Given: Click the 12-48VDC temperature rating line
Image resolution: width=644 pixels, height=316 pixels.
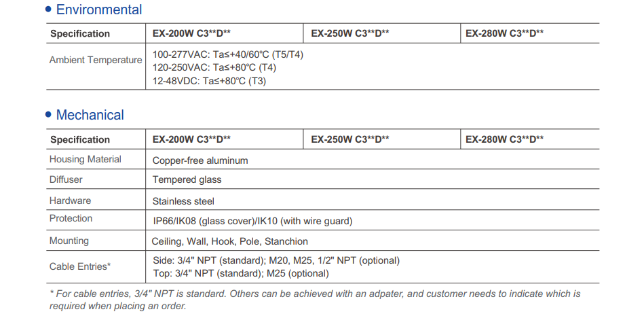Looking at the screenshot, I should pyautogui.click(x=209, y=80).
